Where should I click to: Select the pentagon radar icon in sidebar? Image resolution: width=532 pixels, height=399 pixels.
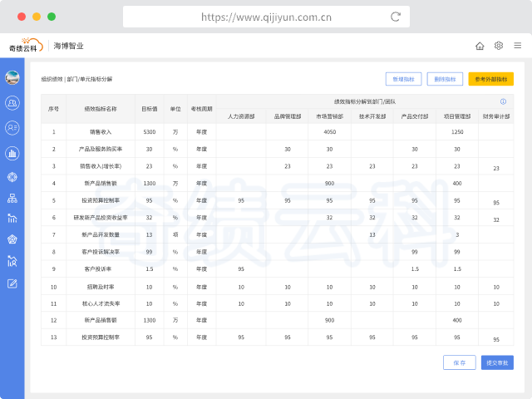click(x=12, y=239)
